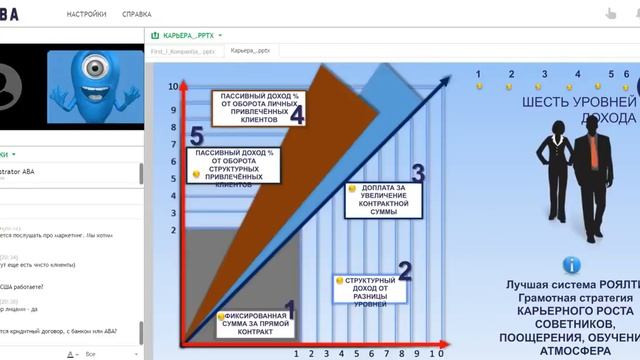This screenshot has height=360, width=640.
Task: Open the КАРЬЕРА_.PPTX presentation dropdown
Action: [220, 36]
